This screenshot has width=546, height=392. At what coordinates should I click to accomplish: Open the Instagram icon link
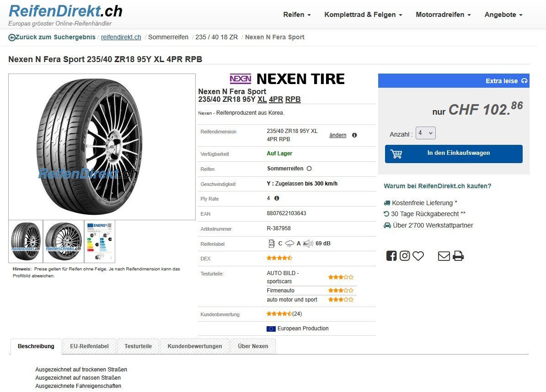[x=405, y=256]
